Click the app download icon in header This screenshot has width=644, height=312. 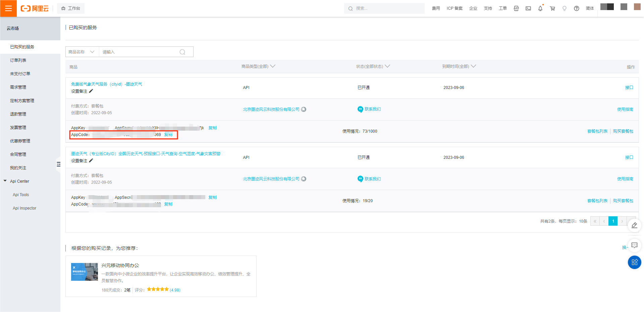click(x=516, y=8)
